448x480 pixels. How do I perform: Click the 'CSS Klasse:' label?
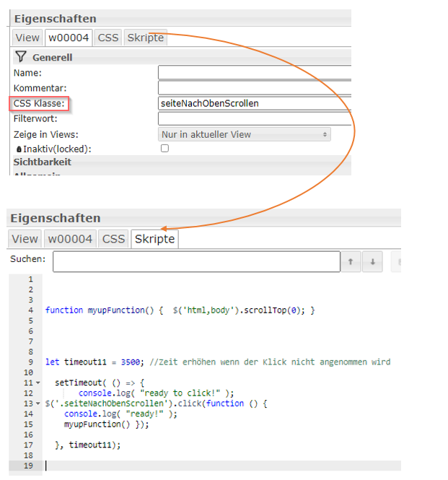(x=39, y=103)
